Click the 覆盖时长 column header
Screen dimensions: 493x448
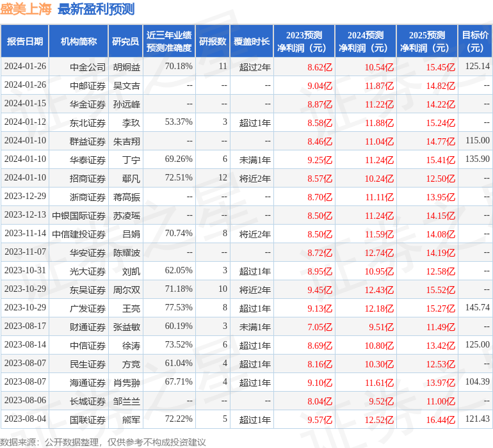point(252,41)
